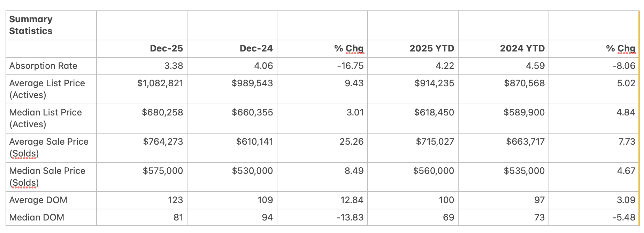
Task: Click the Average Sale Price (Solds) label
Action: coord(49,147)
